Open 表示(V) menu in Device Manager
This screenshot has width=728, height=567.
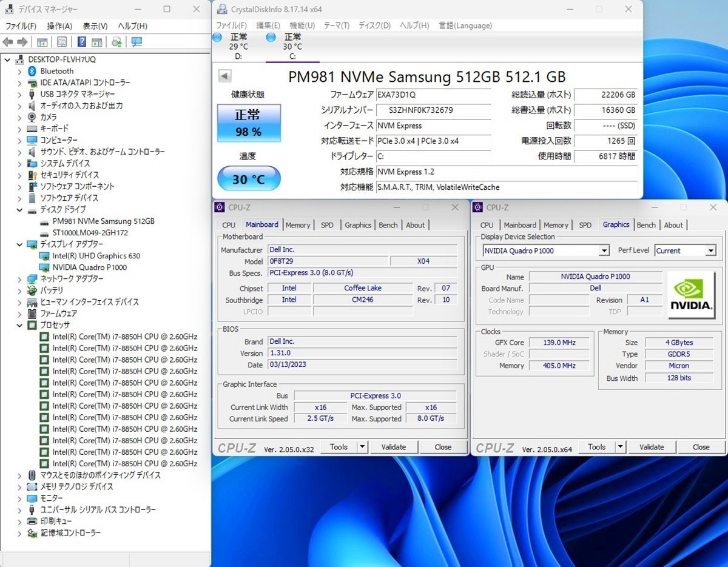tap(95, 26)
